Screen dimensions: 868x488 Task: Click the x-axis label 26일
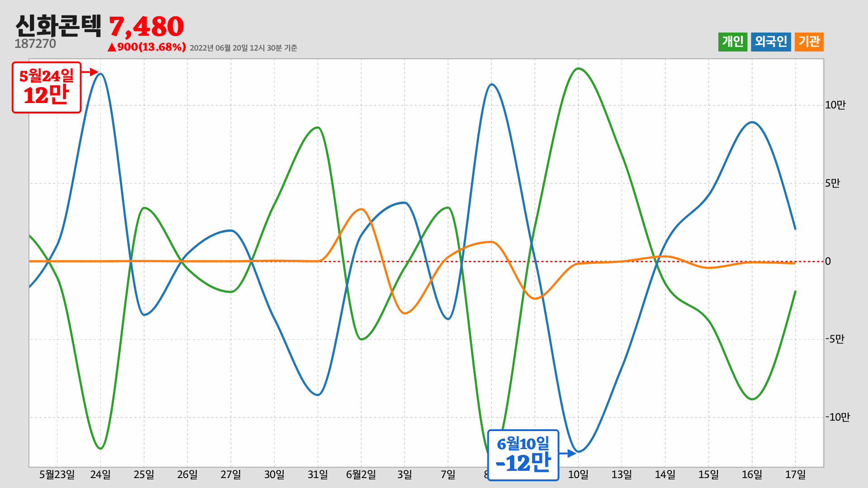(x=187, y=474)
